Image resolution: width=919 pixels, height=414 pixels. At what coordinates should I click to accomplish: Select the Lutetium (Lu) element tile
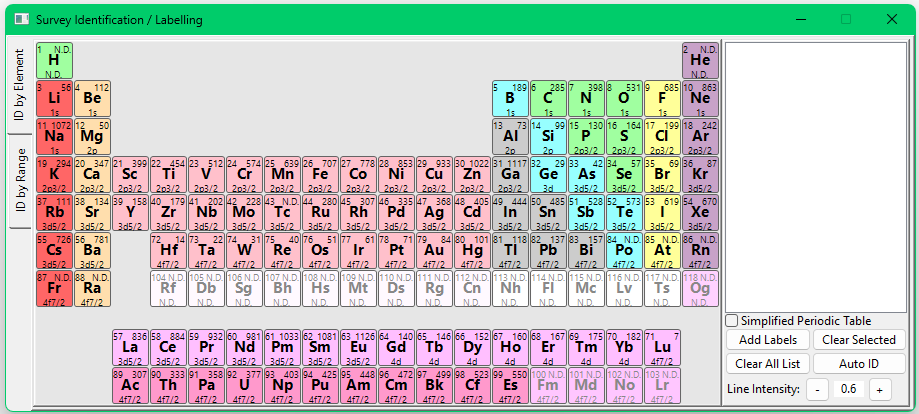[662, 348]
